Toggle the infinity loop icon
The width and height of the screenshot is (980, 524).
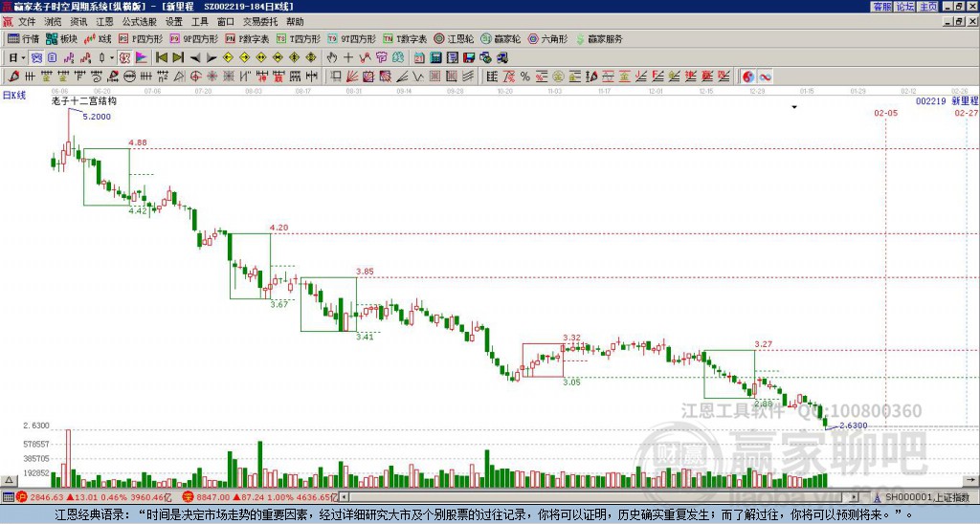[765, 76]
